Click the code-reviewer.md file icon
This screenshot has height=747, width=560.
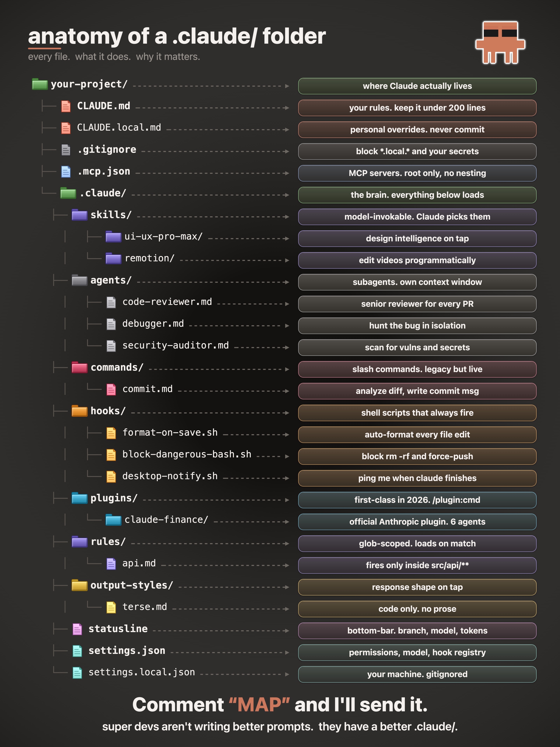click(x=111, y=302)
